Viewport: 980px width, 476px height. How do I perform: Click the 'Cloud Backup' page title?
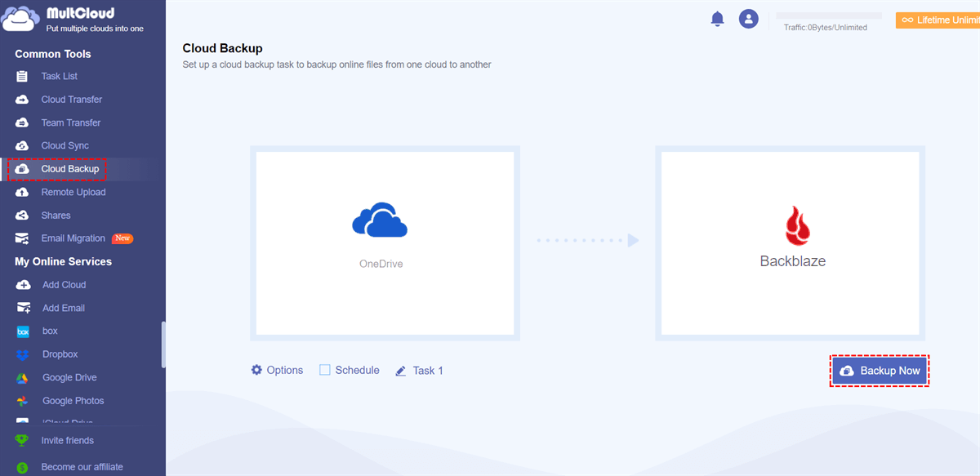(x=223, y=49)
